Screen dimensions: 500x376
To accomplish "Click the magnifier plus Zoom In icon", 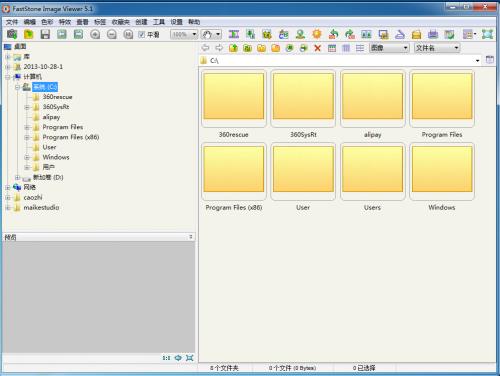I will click(95, 34).
